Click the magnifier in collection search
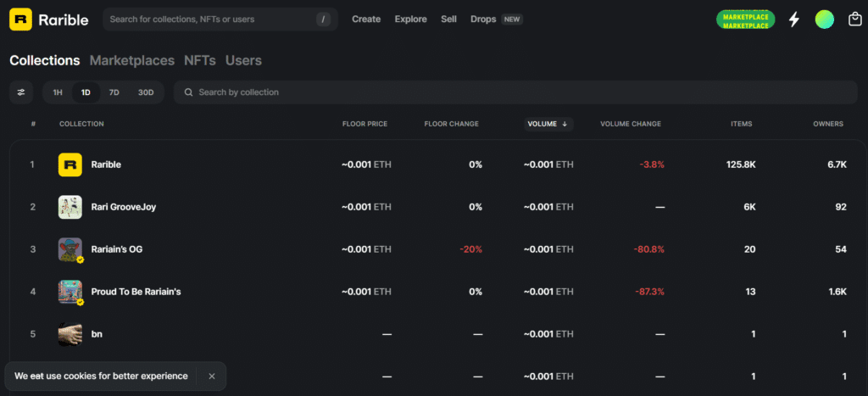Viewport: 868px width, 396px height. 188,92
